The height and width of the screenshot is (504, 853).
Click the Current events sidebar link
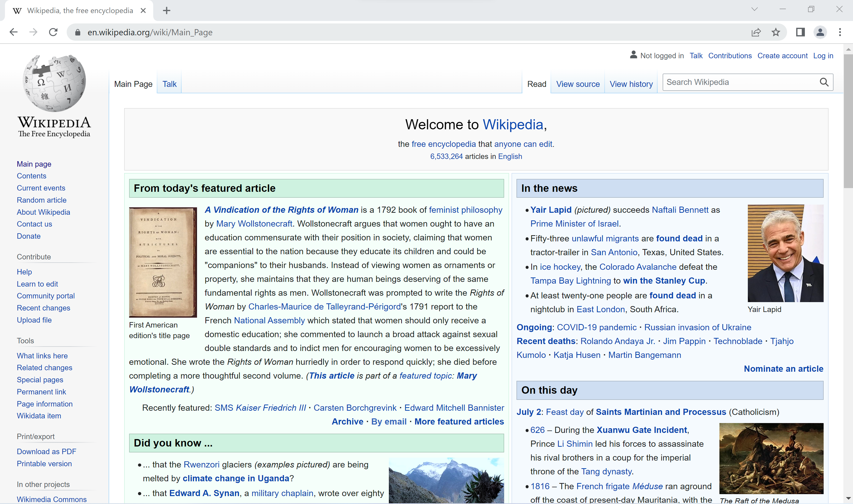[41, 188]
